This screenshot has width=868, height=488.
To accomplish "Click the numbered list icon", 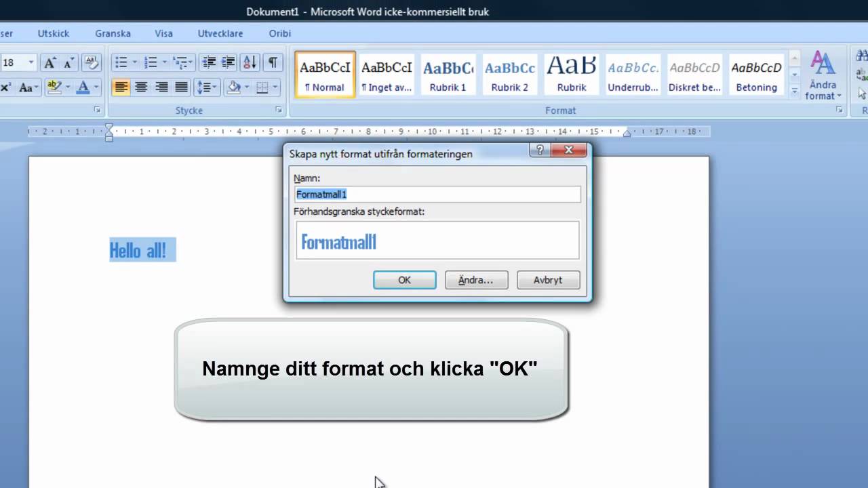I will (151, 63).
